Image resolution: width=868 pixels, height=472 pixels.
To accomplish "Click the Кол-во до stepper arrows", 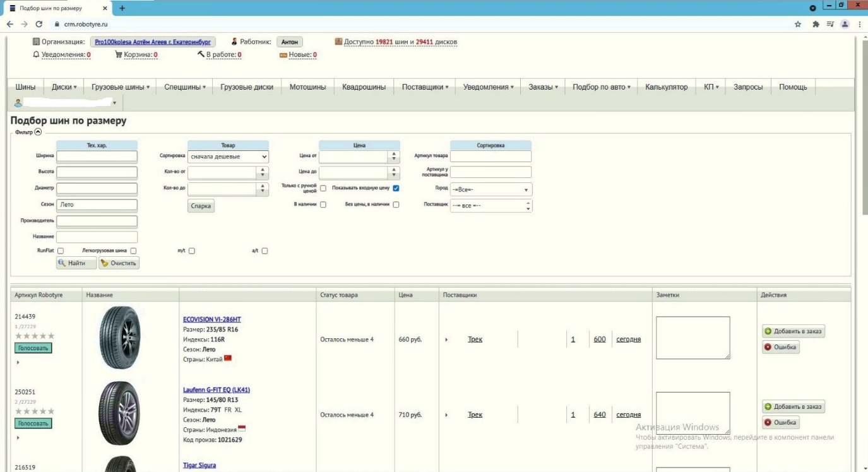I will (x=263, y=189).
